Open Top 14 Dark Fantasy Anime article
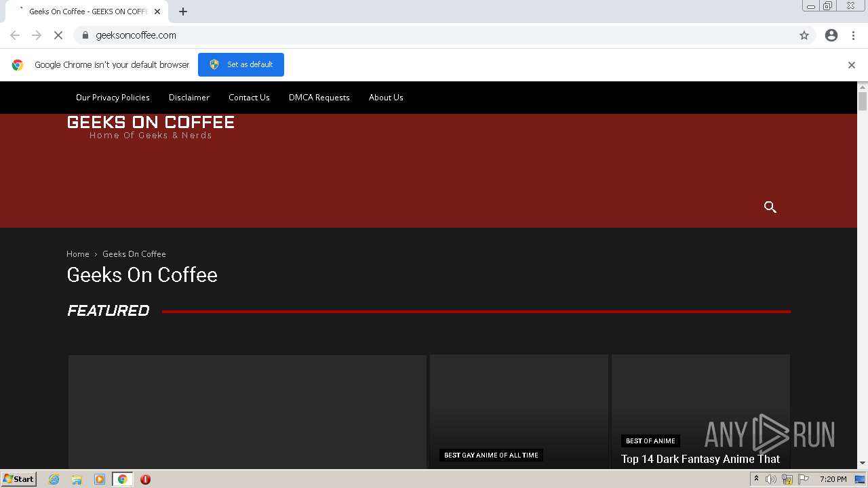 coord(701,460)
